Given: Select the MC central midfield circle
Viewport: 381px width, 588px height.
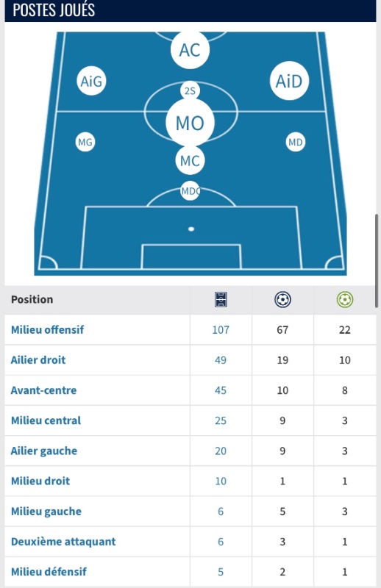Looking at the screenshot, I should click(190, 161).
